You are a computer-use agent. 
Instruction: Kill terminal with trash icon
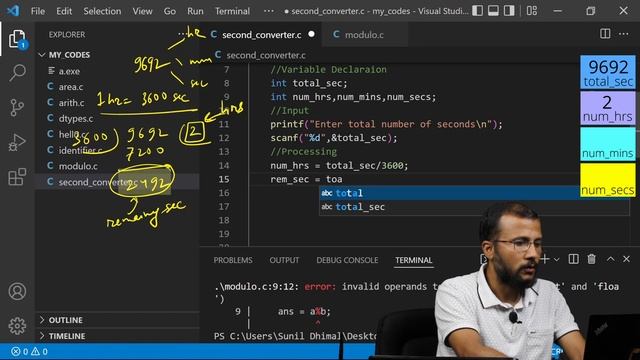click(591, 259)
